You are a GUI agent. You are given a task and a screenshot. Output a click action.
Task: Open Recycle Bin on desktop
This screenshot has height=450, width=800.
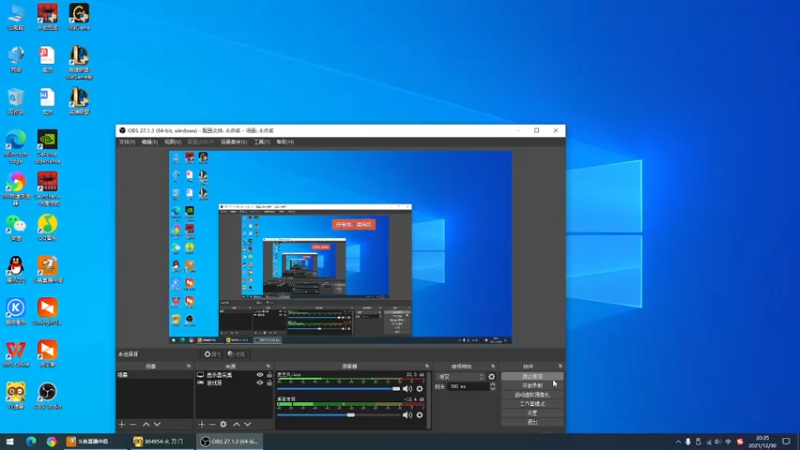[x=16, y=101]
